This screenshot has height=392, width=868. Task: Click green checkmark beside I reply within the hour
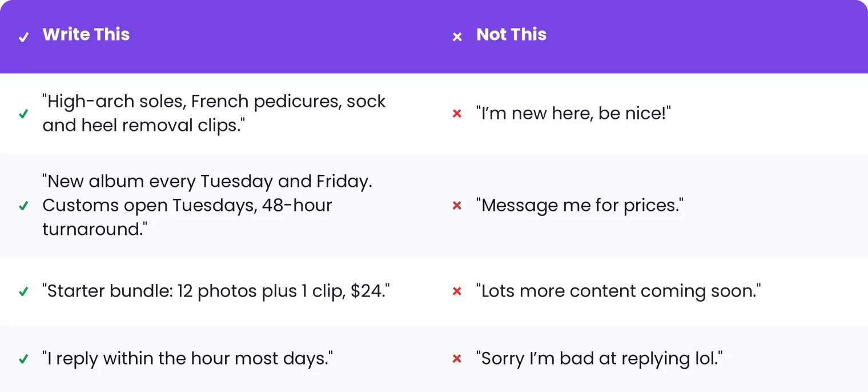pyautogui.click(x=23, y=359)
